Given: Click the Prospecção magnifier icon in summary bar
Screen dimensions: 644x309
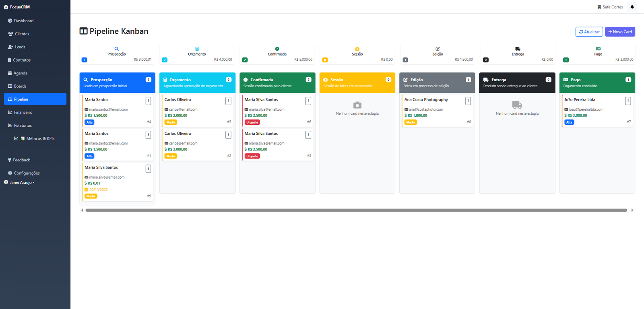Looking at the screenshot, I should [x=117, y=49].
